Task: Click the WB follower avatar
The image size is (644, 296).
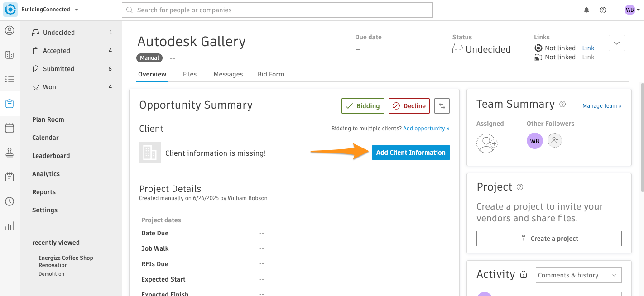Action: tap(535, 141)
